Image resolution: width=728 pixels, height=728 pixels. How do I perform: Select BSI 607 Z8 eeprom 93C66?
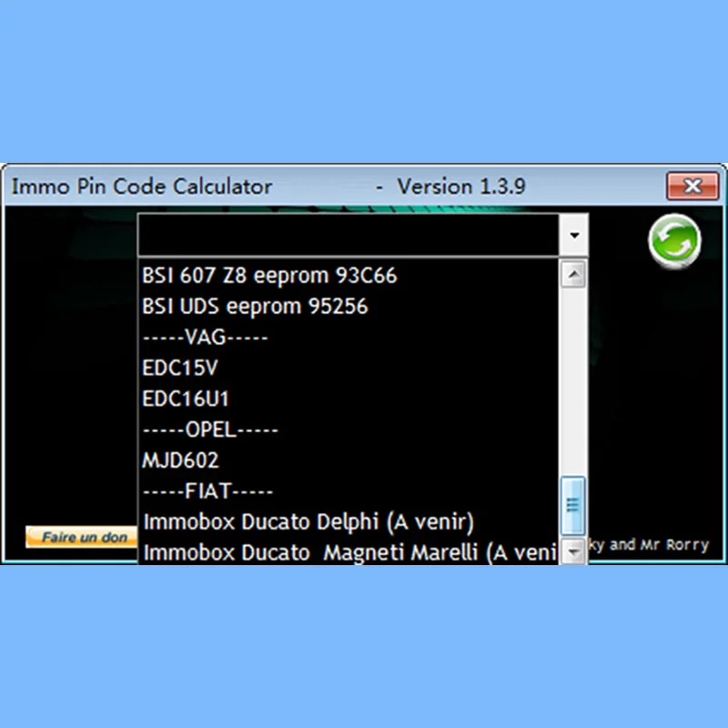349,276
